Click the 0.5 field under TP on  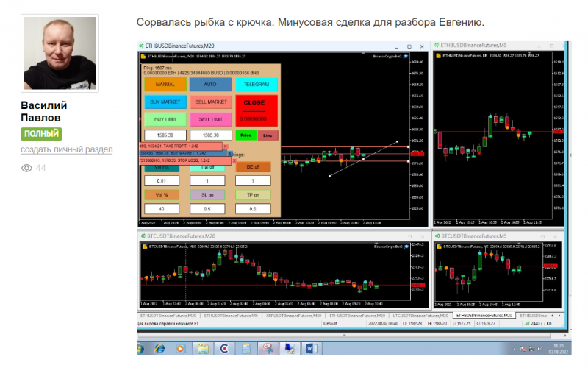pyautogui.click(x=253, y=209)
